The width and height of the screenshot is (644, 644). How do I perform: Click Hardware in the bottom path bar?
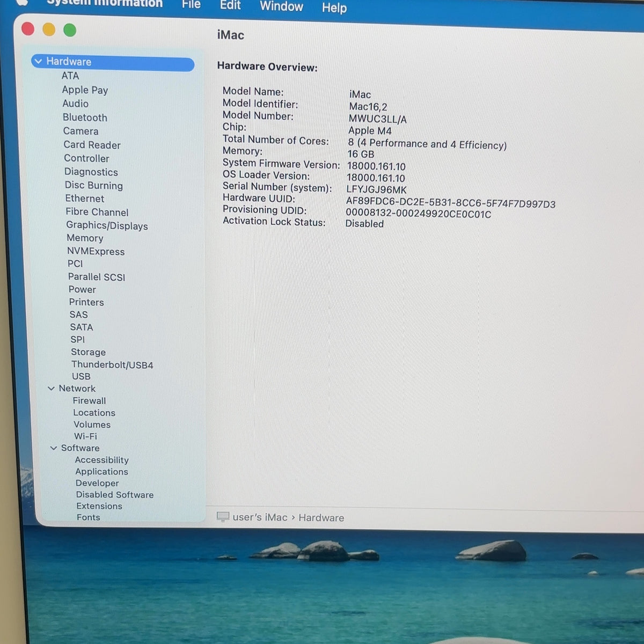pos(321,518)
